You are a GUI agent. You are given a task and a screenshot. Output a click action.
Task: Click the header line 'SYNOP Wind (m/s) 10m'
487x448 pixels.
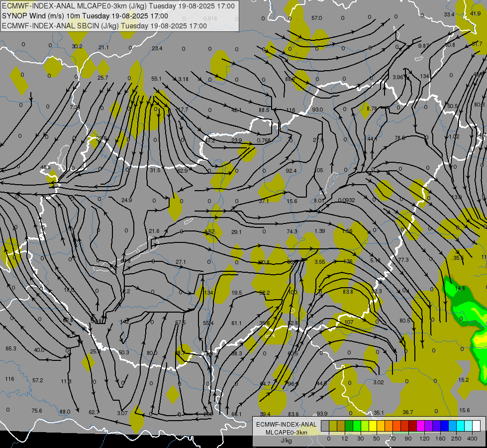pos(41,16)
